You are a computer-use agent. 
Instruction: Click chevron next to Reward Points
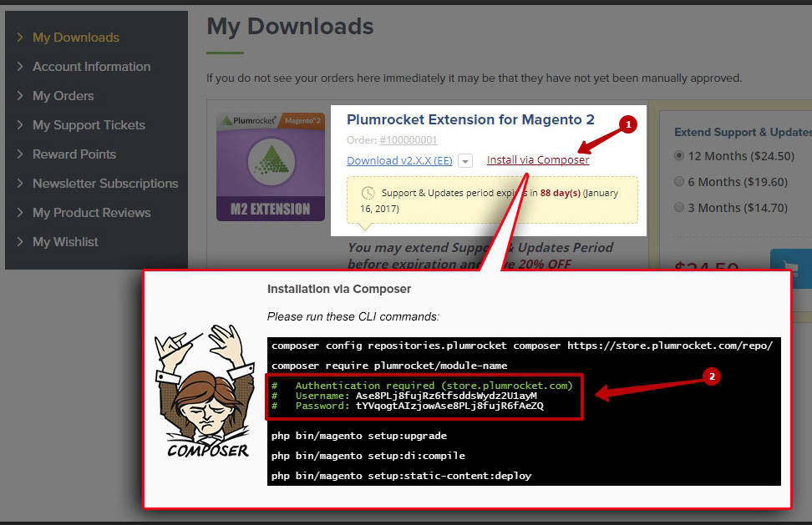coord(20,154)
